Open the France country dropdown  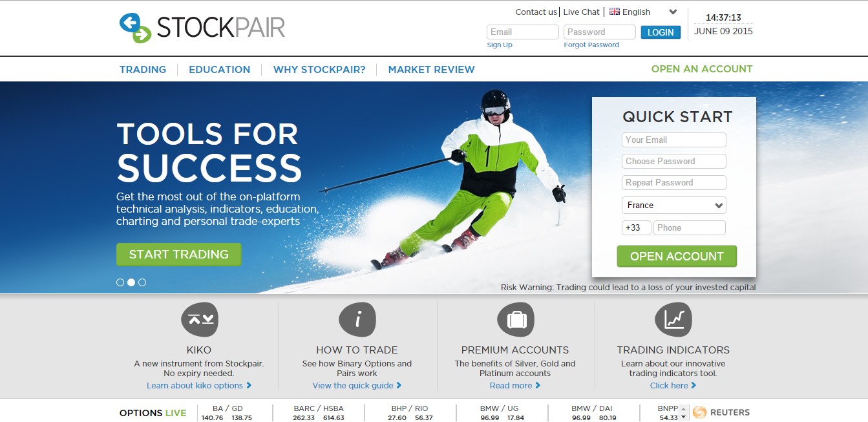point(674,206)
